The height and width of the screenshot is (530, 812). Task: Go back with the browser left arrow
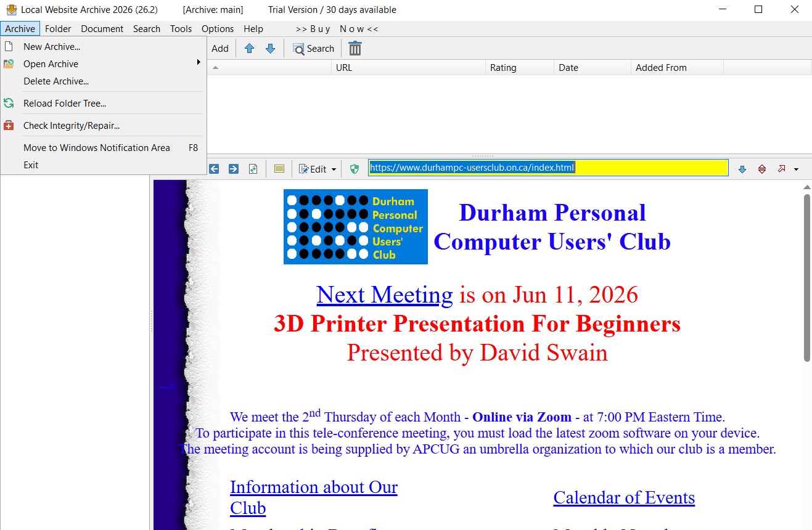(x=214, y=169)
